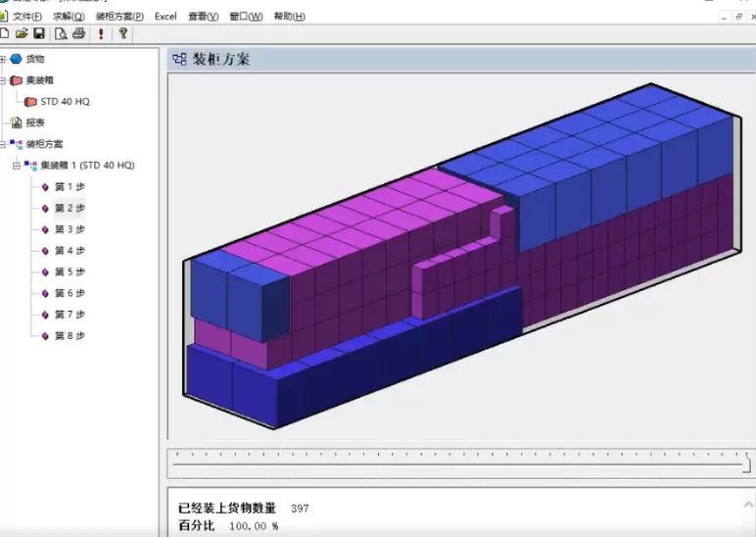This screenshot has width=756, height=537.
Task: Click the Print preview toolbar icon
Action: tap(61, 33)
